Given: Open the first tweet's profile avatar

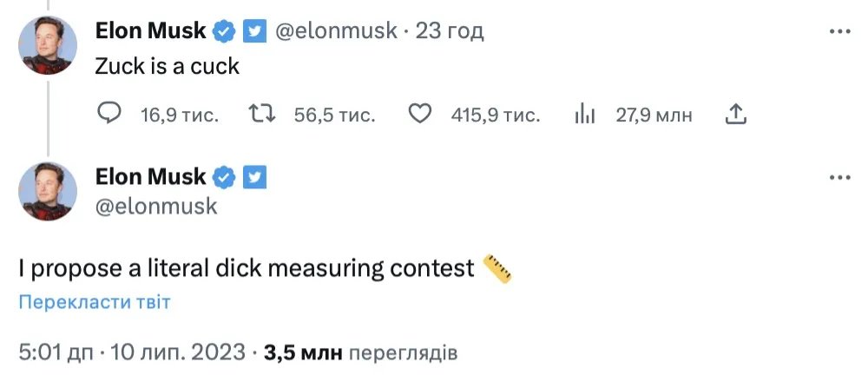Looking at the screenshot, I should coord(47,43).
